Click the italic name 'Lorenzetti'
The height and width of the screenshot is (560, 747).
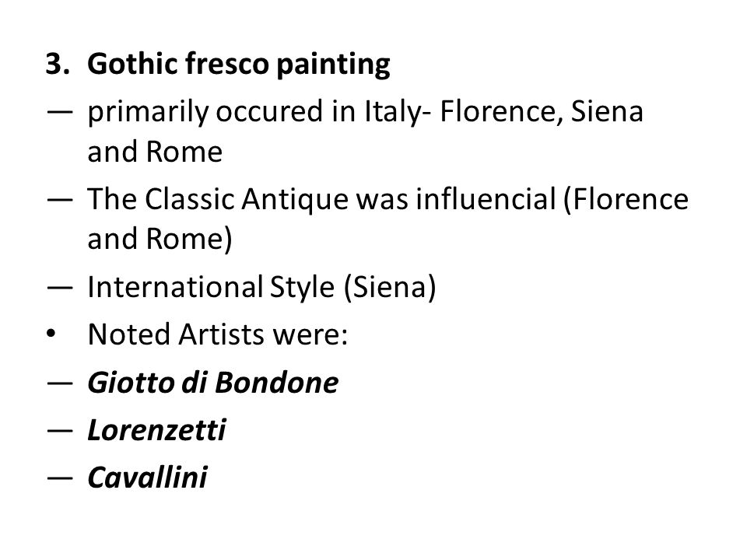coord(156,430)
